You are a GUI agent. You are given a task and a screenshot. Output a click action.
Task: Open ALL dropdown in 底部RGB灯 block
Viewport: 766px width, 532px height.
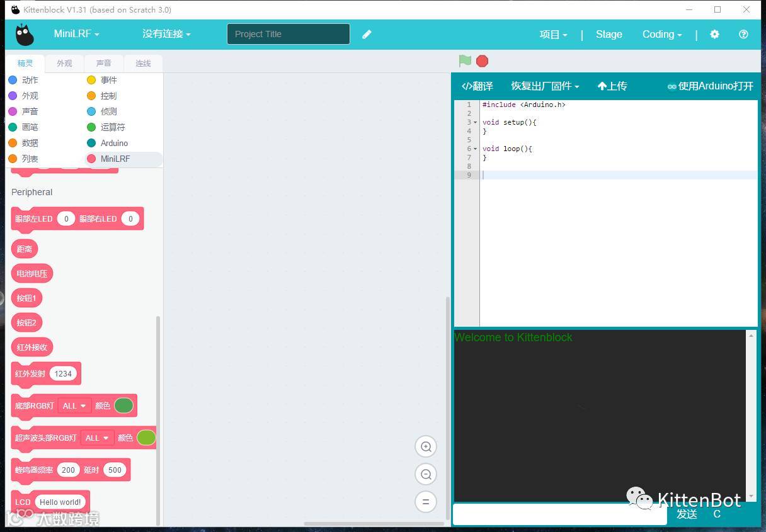click(74, 406)
